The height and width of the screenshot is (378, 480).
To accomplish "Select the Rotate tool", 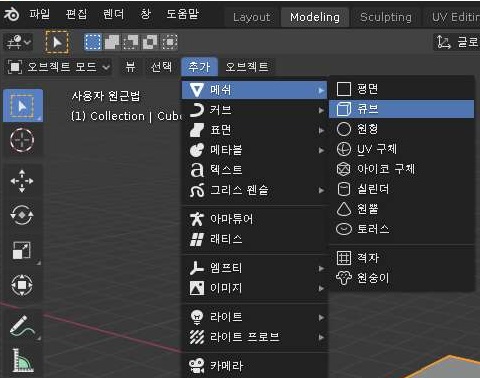I will pyautogui.click(x=22, y=215).
